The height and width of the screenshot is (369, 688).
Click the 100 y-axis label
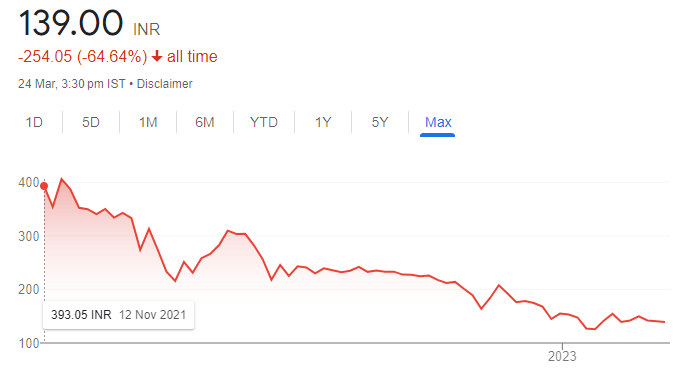(29, 343)
